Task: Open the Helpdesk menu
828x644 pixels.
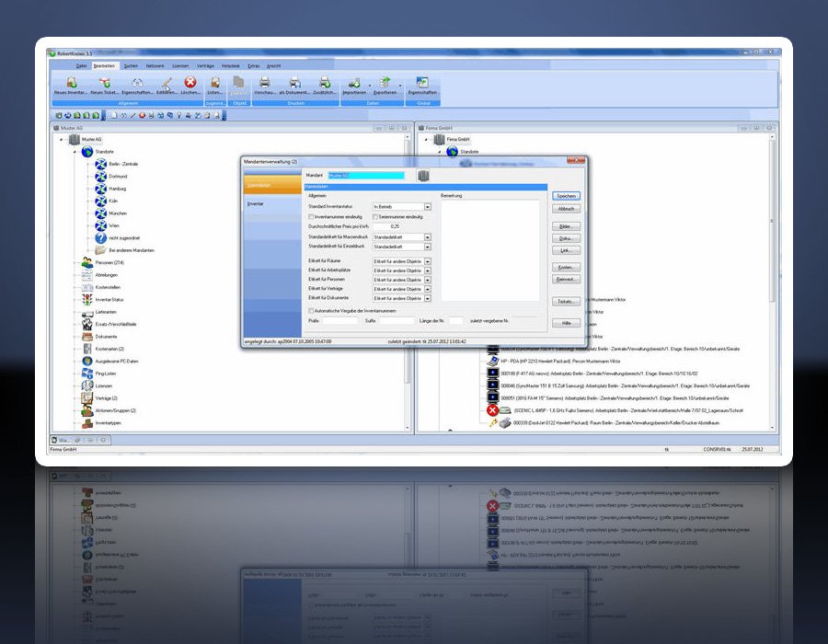Action: click(231, 66)
